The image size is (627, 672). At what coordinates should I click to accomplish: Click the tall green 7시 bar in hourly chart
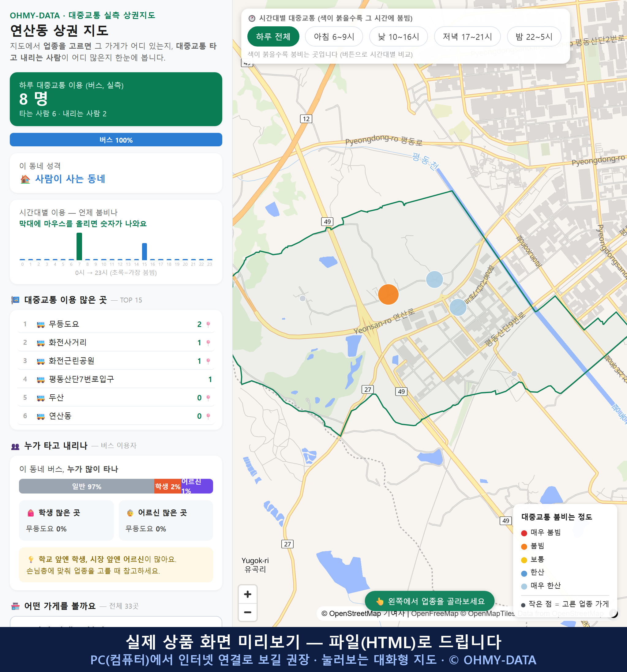coord(79,246)
